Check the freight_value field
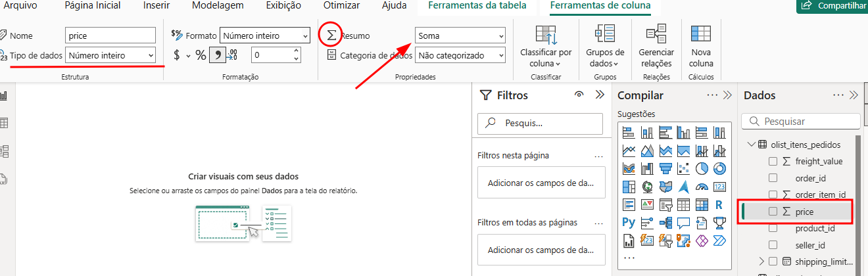The image size is (868, 276). click(773, 161)
